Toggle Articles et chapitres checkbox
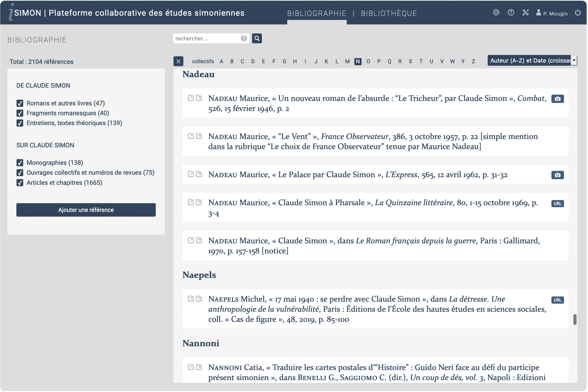This screenshot has width=588, height=392. [x=20, y=183]
